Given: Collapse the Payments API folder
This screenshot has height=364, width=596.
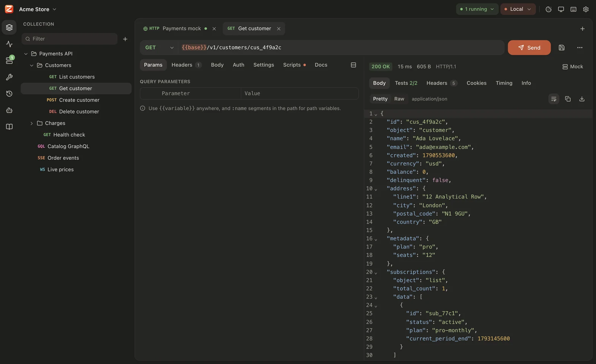Looking at the screenshot, I should pyautogui.click(x=26, y=54).
